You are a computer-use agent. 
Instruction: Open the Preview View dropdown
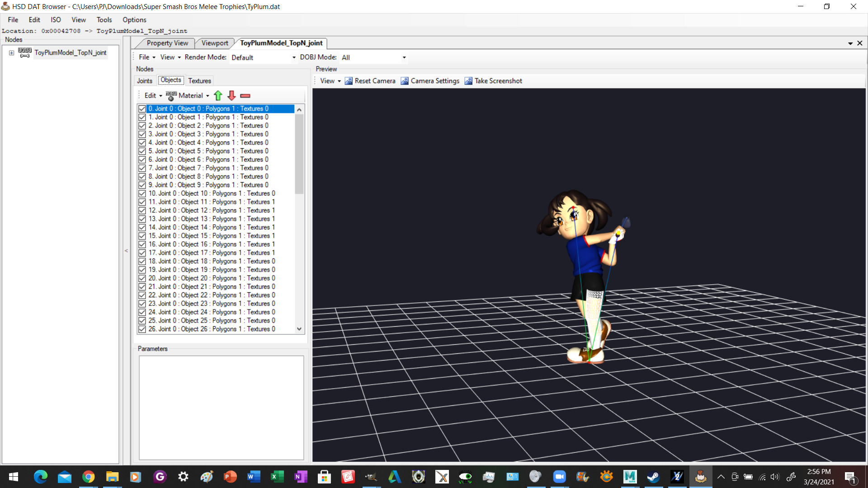pos(330,81)
